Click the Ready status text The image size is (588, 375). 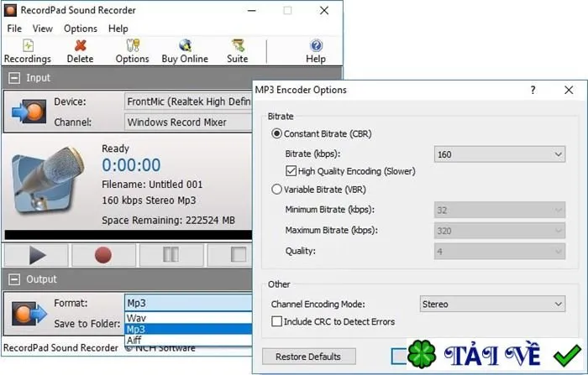(116, 148)
